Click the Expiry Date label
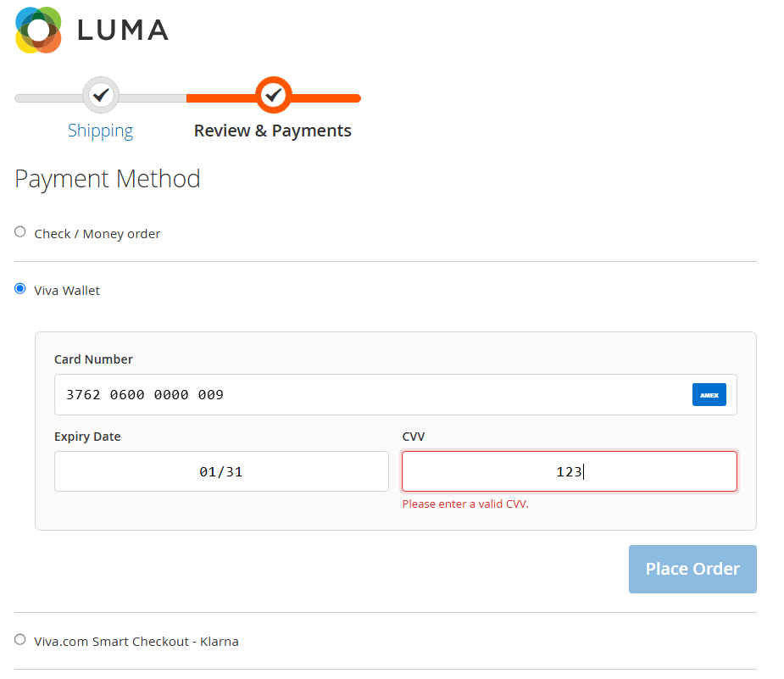The image size is (784, 679). tap(87, 437)
